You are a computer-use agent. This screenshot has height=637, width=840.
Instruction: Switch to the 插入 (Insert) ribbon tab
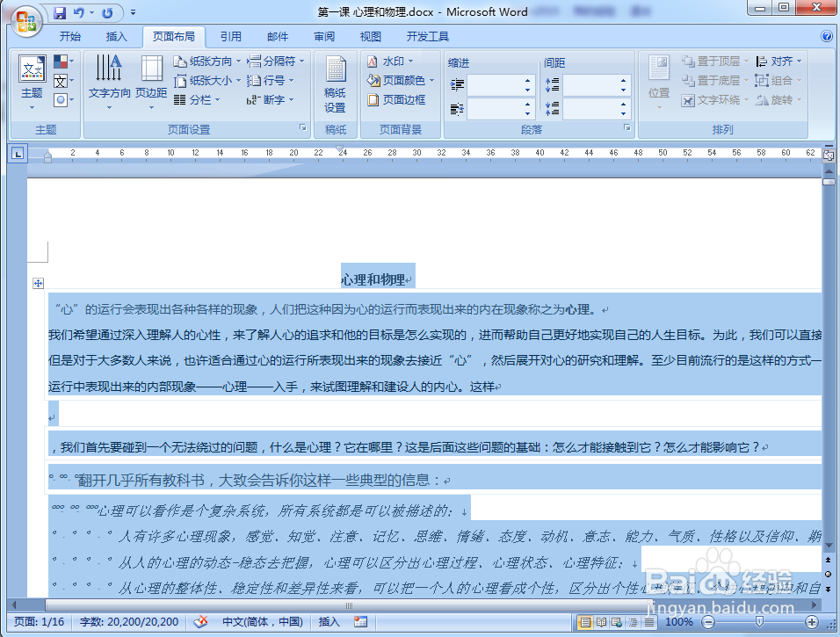116,36
